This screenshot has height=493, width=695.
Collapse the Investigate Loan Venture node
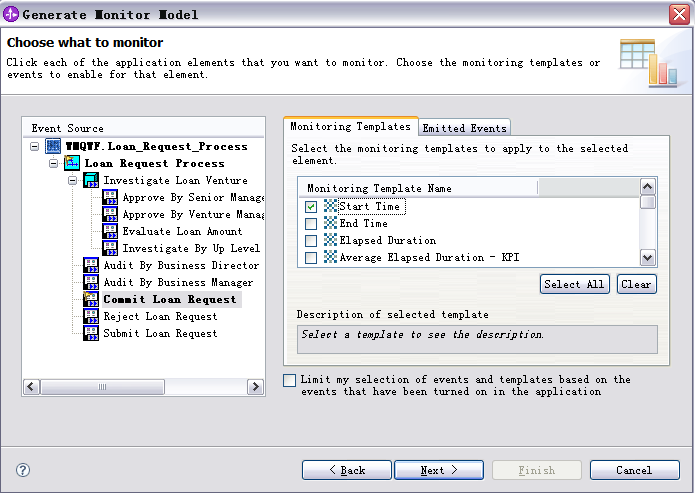(72, 180)
